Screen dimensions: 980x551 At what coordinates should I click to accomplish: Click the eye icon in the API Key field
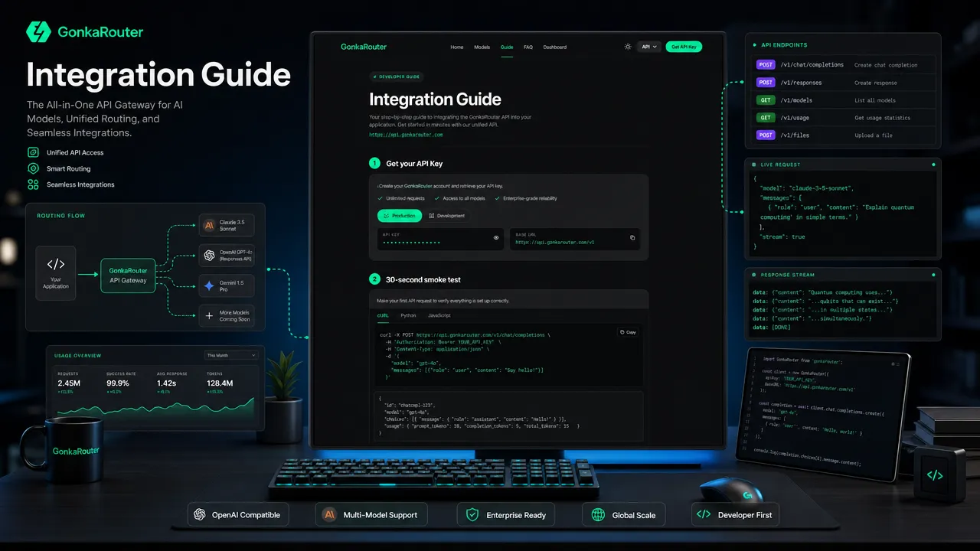pos(496,238)
